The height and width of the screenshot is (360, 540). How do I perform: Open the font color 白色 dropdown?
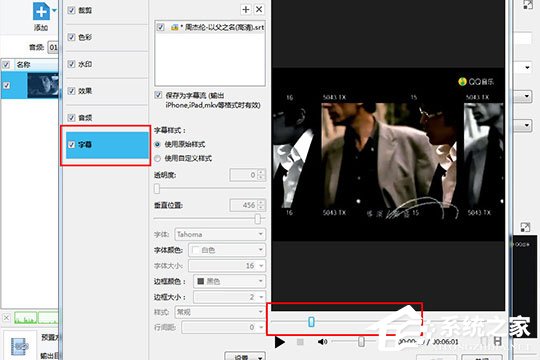[227, 250]
